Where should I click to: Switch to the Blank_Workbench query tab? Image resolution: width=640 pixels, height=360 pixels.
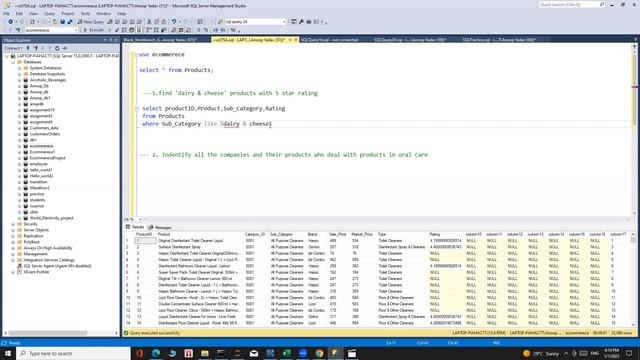(160, 40)
